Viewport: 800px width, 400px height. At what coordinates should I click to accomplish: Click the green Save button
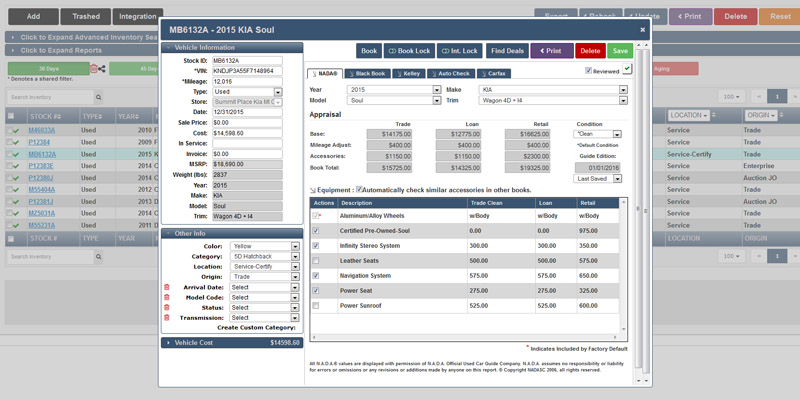(620, 51)
